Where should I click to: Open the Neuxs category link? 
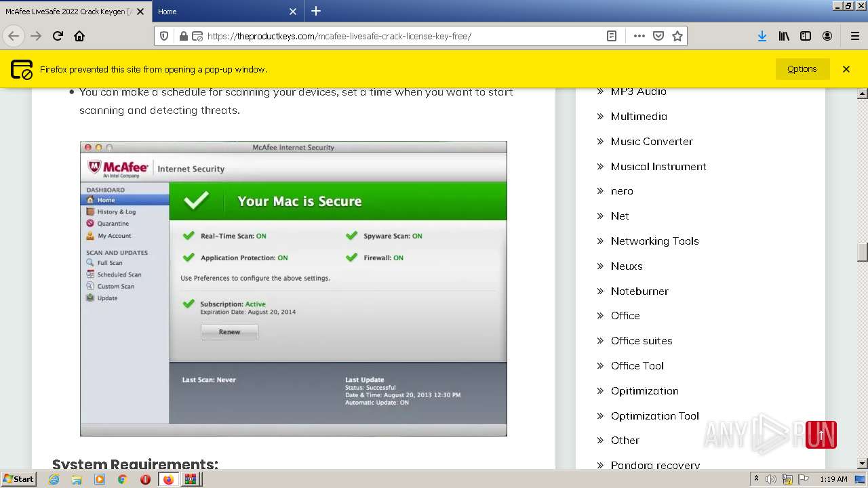point(627,266)
